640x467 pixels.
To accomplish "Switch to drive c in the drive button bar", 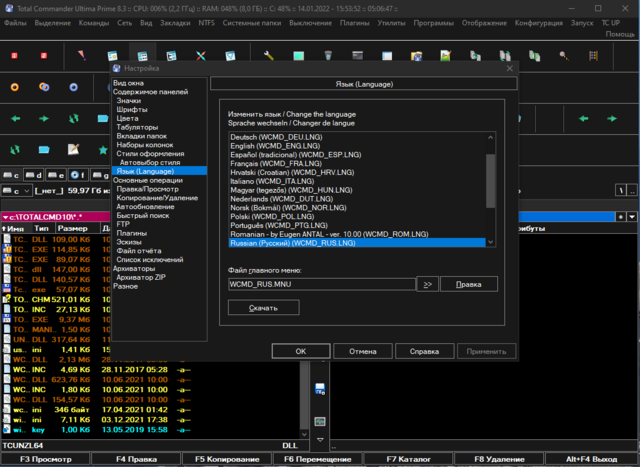I will pos(11,176).
